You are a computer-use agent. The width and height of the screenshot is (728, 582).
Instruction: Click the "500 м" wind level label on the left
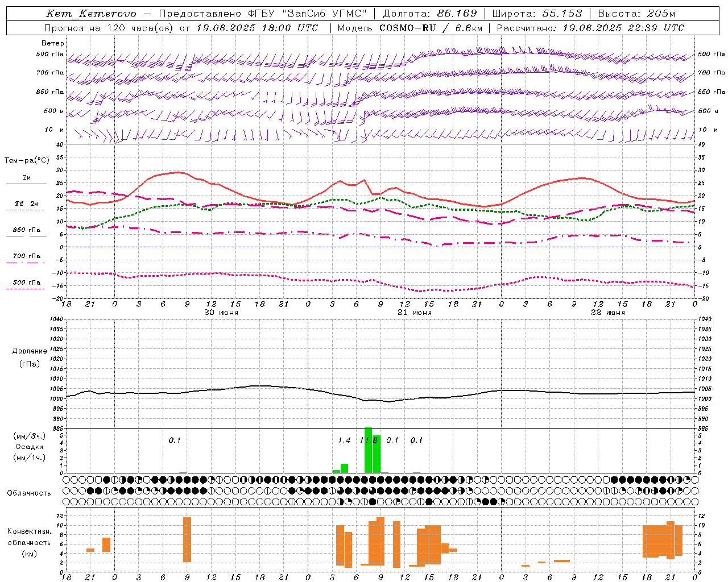tap(54, 111)
